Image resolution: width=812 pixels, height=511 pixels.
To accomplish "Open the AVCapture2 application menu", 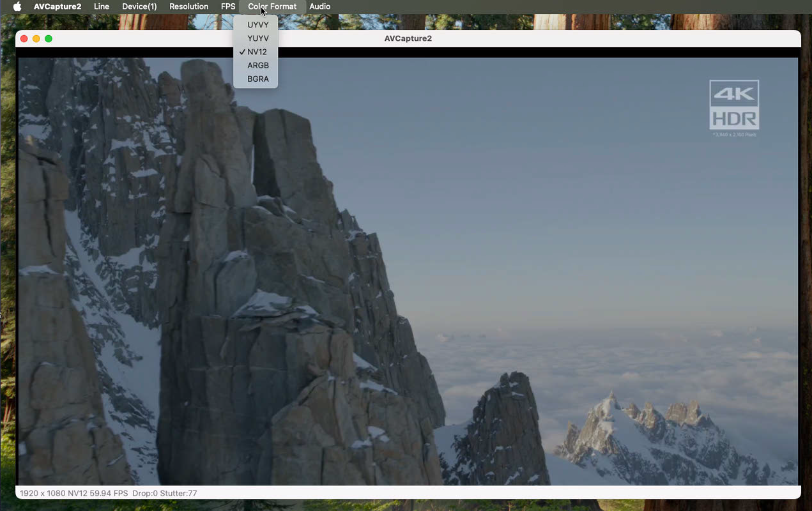I will [x=57, y=6].
